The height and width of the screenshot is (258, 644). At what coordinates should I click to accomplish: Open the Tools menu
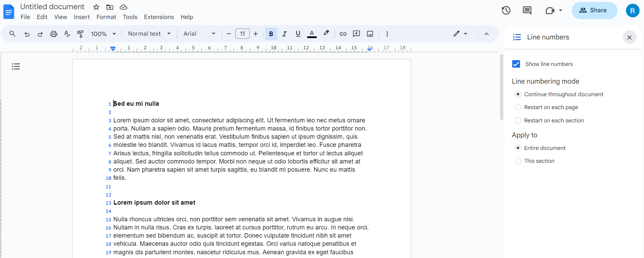[x=130, y=17]
